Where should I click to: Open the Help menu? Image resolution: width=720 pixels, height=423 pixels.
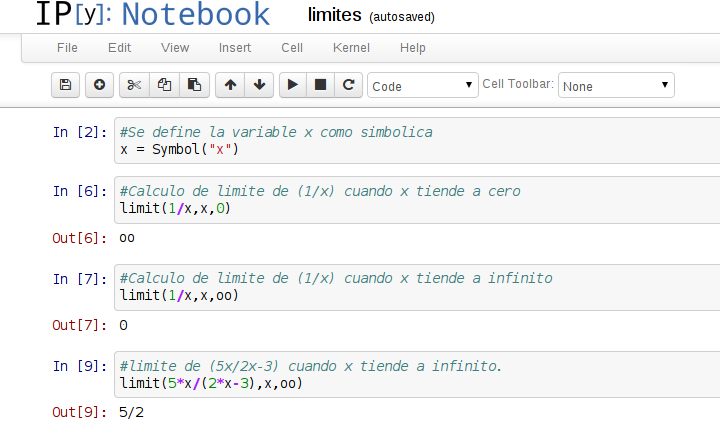point(412,47)
